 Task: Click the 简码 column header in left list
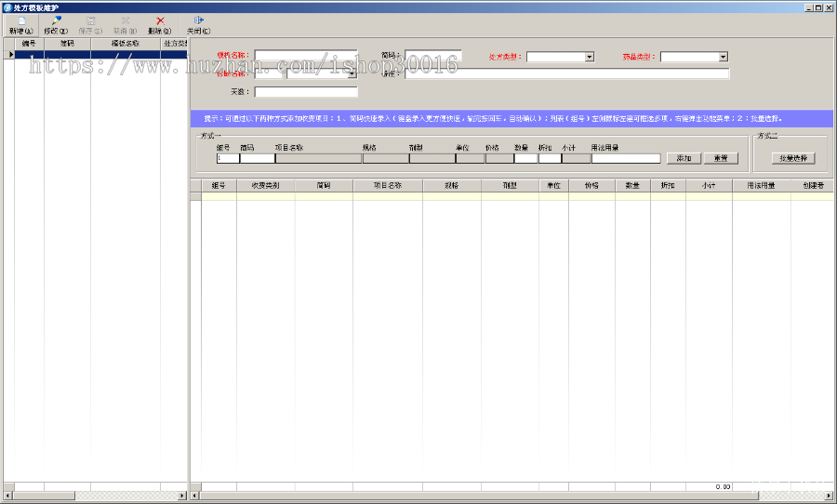(x=67, y=44)
